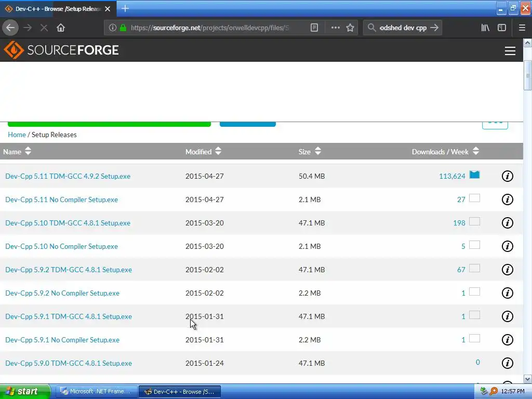Open a new browser tab

pyautogui.click(x=125, y=8)
